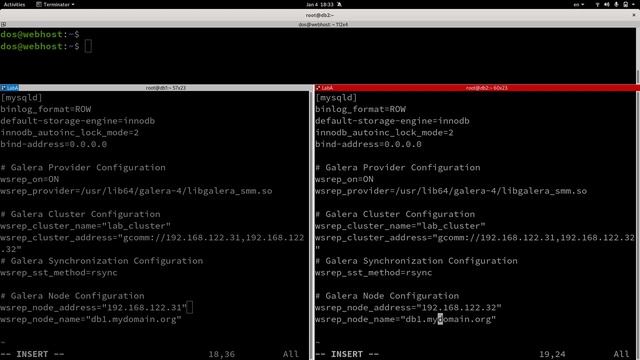The width and height of the screenshot is (640, 360).
Task: Click the wsrep_provider line in the db1 pane
Action: (x=136, y=191)
